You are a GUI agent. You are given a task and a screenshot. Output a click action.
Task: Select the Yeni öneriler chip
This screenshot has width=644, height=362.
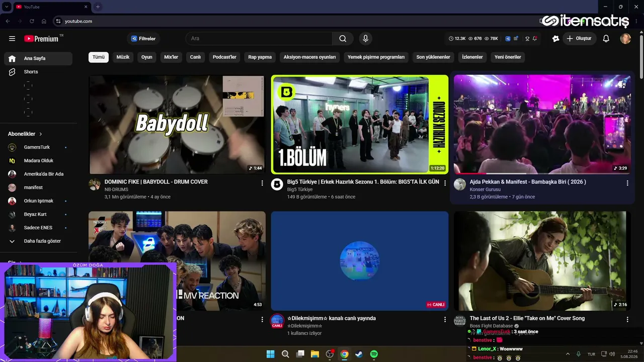[508, 57]
